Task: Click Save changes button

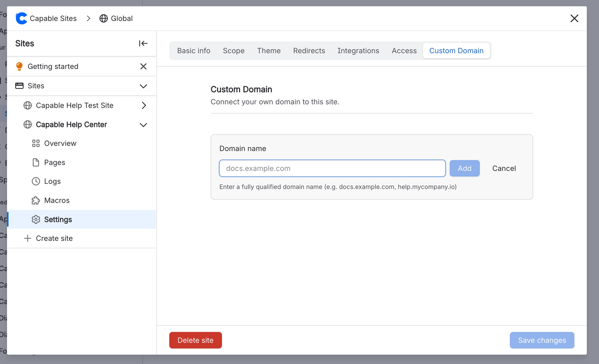Action: (x=542, y=340)
